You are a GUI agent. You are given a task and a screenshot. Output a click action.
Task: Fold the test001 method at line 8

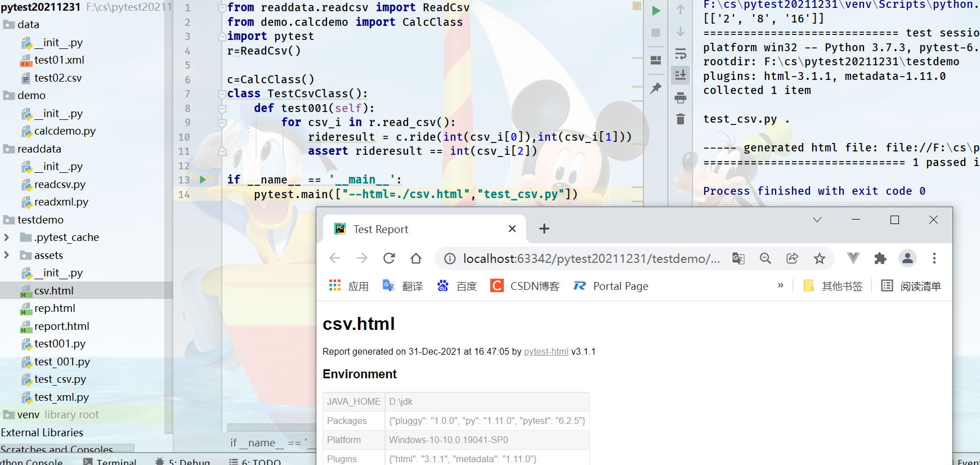point(222,108)
